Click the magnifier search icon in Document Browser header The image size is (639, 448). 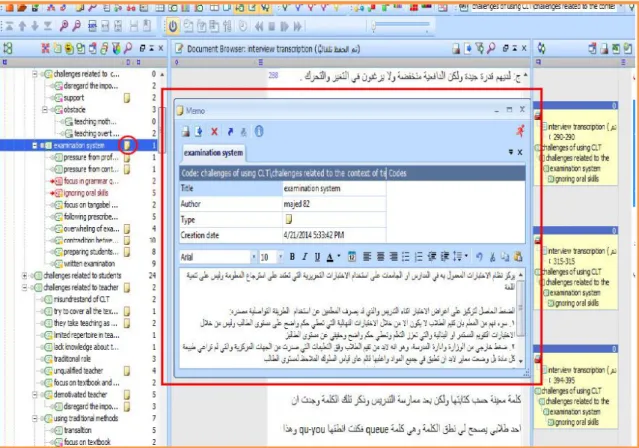(x=491, y=49)
